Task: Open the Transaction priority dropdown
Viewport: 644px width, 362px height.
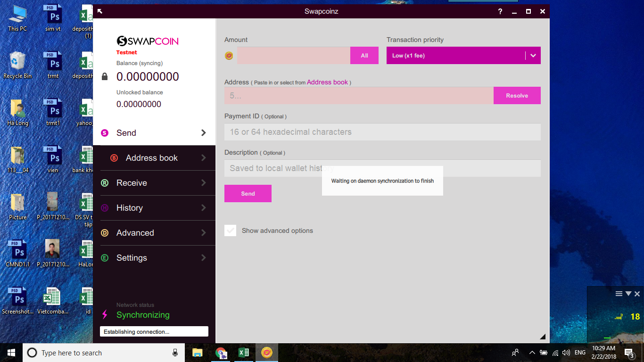Action: point(463,55)
